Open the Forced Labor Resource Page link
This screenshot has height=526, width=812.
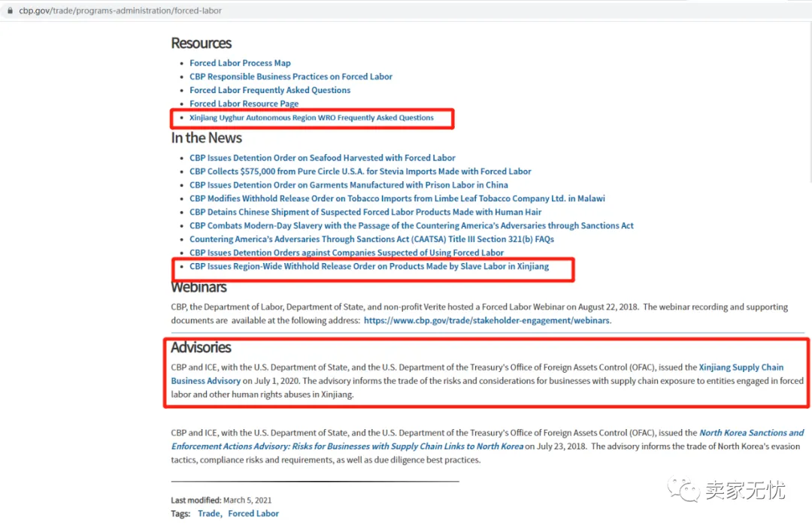coord(244,103)
